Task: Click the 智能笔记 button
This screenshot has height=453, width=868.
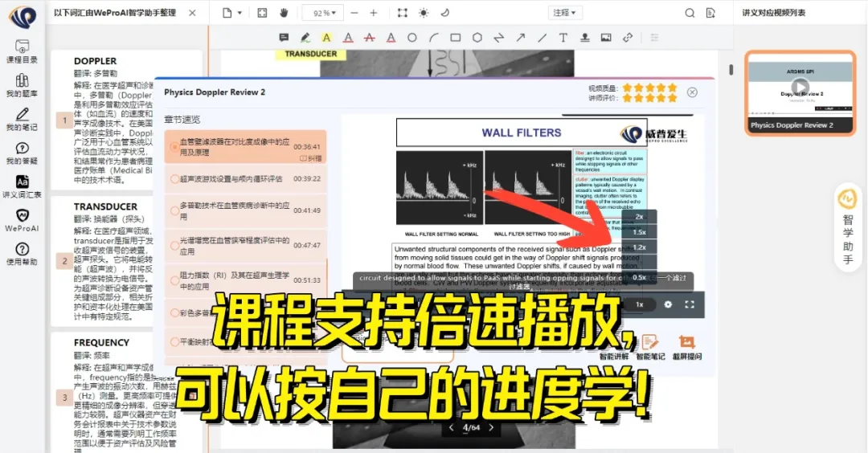Action: 649,347
